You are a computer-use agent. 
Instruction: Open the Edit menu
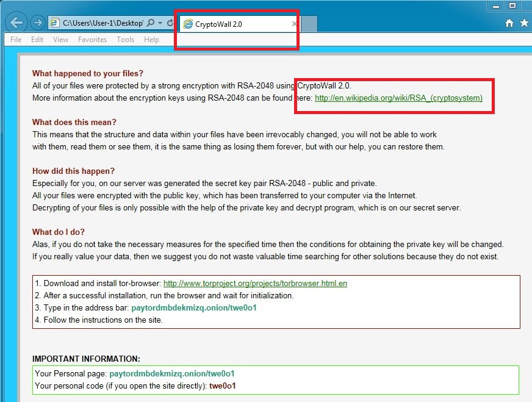click(37, 40)
